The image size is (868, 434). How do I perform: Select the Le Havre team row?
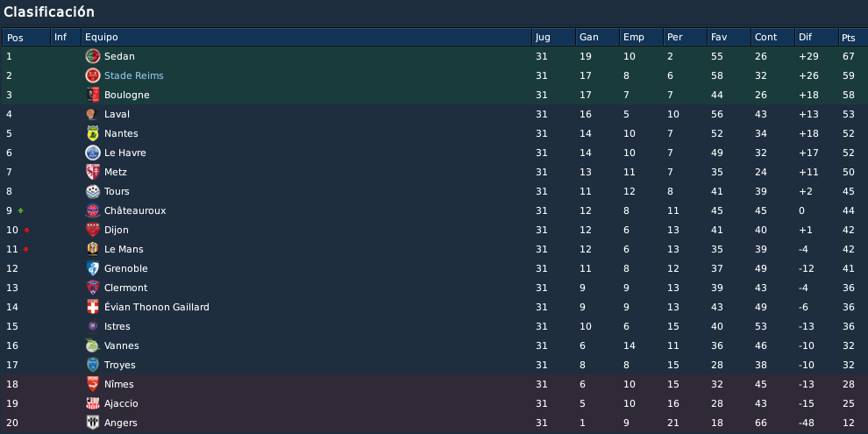(434, 153)
